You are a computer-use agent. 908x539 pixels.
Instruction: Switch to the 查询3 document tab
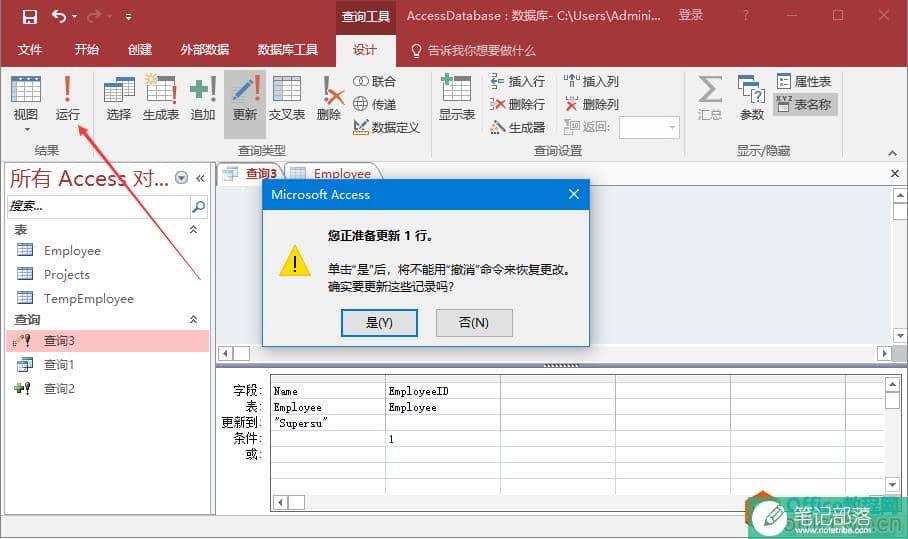[x=251, y=173]
